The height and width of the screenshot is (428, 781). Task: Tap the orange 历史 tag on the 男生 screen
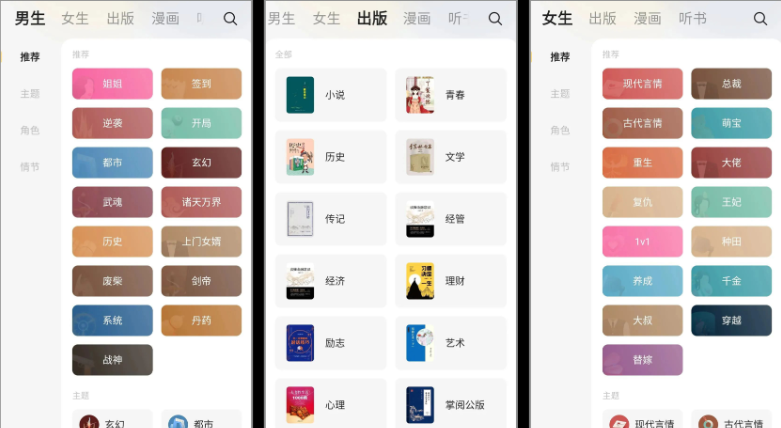113,241
